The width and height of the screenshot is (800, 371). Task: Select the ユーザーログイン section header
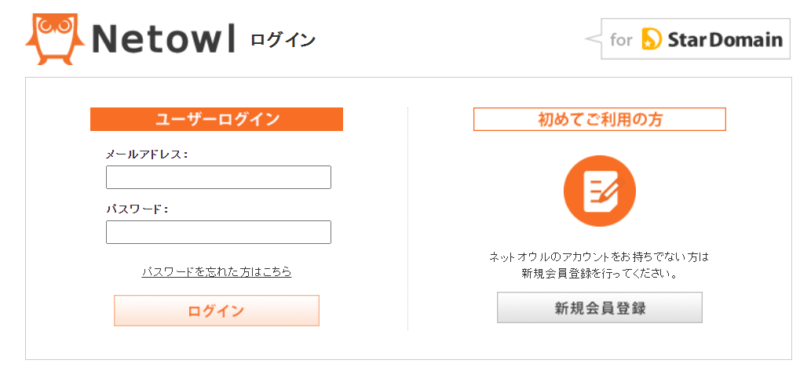[x=216, y=119]
